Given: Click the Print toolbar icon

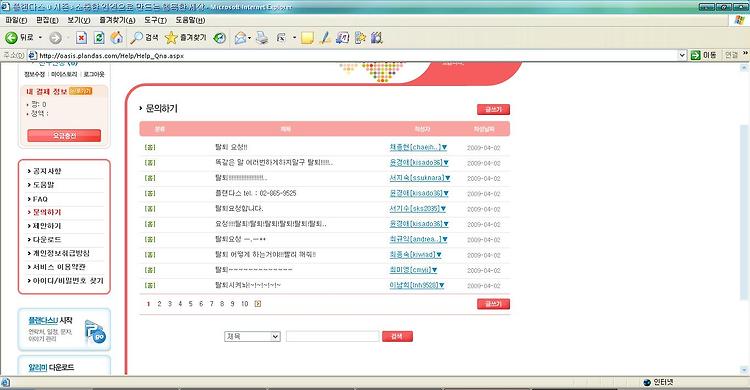Looking at the screenshot, I should coord(262,38).
